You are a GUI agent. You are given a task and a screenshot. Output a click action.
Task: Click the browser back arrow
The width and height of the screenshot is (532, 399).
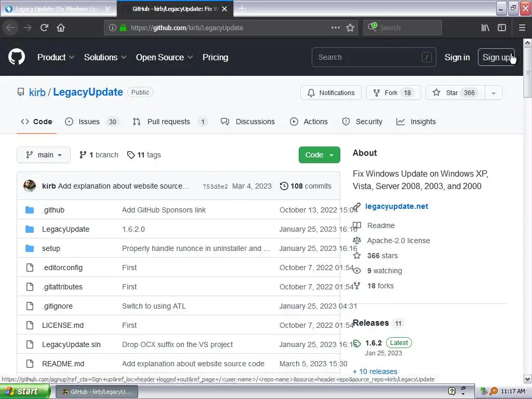(11, 28)
